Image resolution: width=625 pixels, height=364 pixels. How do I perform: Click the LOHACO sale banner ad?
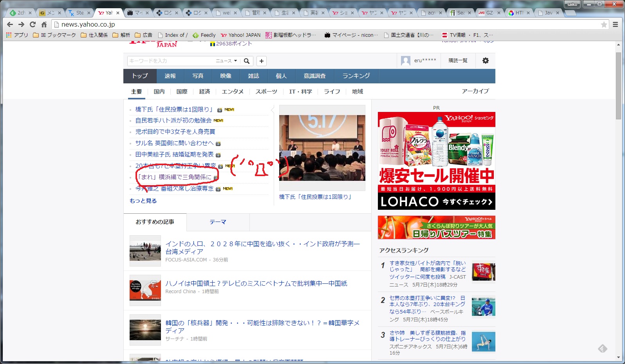(x=436, y=160)
